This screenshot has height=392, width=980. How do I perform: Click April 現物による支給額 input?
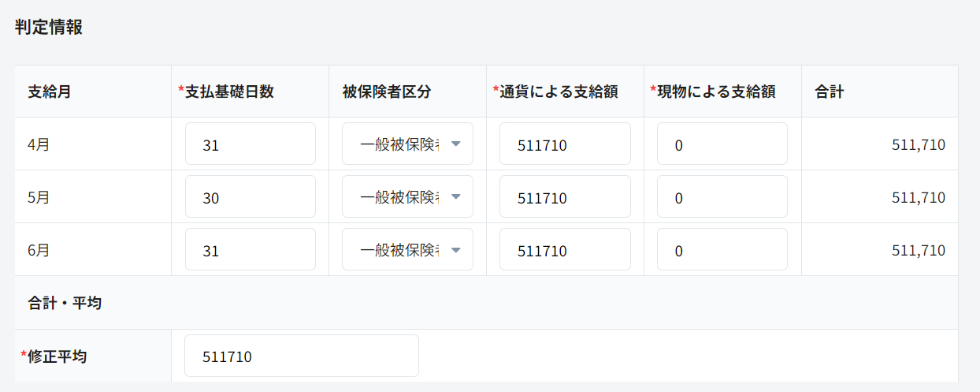click(722, 144)
